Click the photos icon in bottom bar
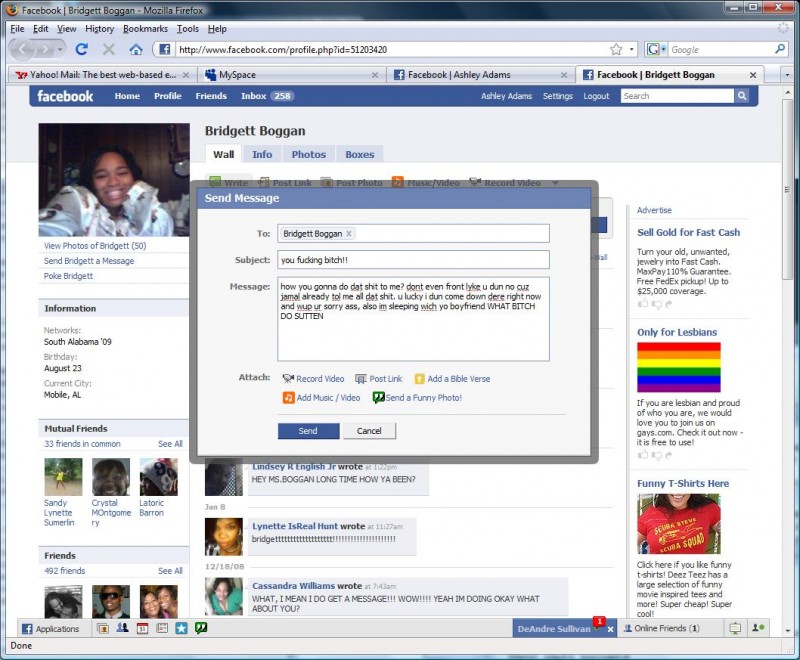 pos(103,628)
